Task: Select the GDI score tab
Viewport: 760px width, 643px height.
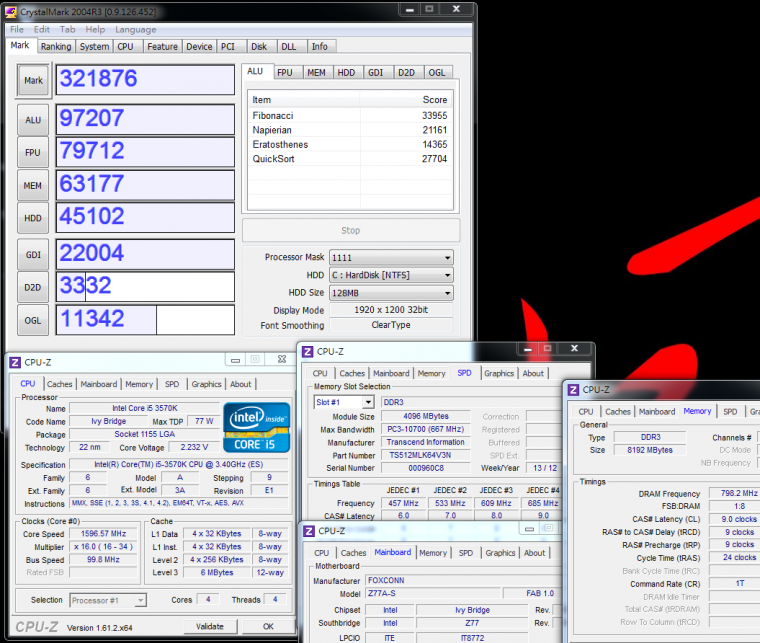Action: point(376,72)
